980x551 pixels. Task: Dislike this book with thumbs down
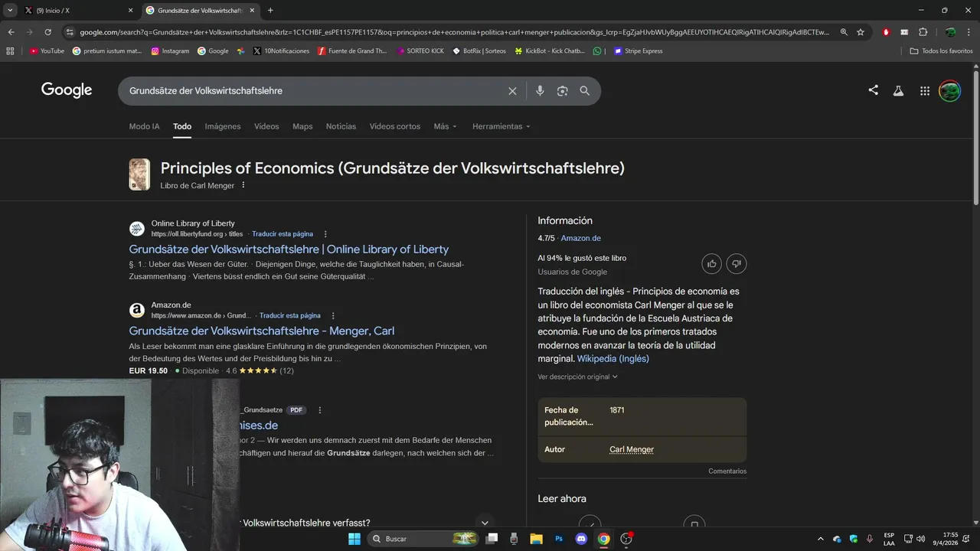tap(737, 264)
